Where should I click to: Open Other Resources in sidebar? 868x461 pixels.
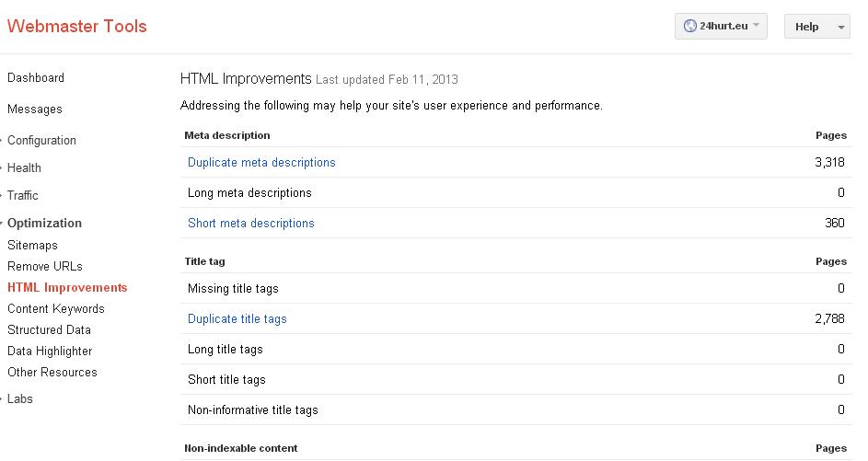(x=52, y=373)
